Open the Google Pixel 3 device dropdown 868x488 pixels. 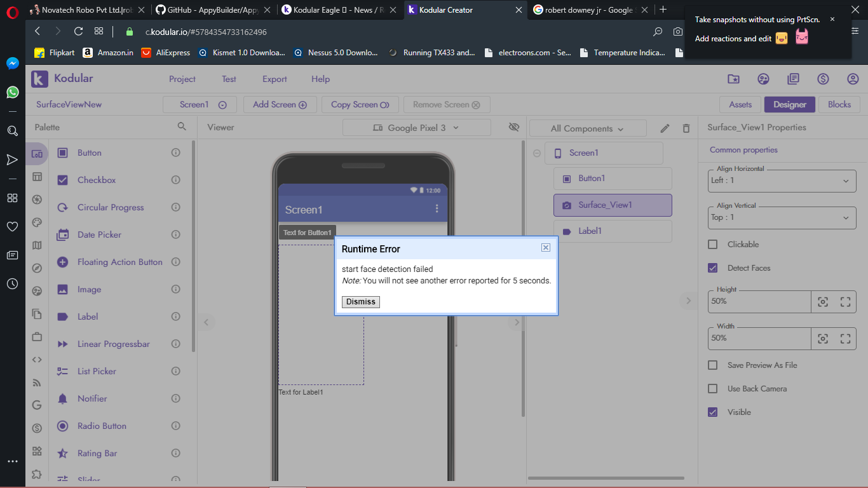[x=417, y=128]
